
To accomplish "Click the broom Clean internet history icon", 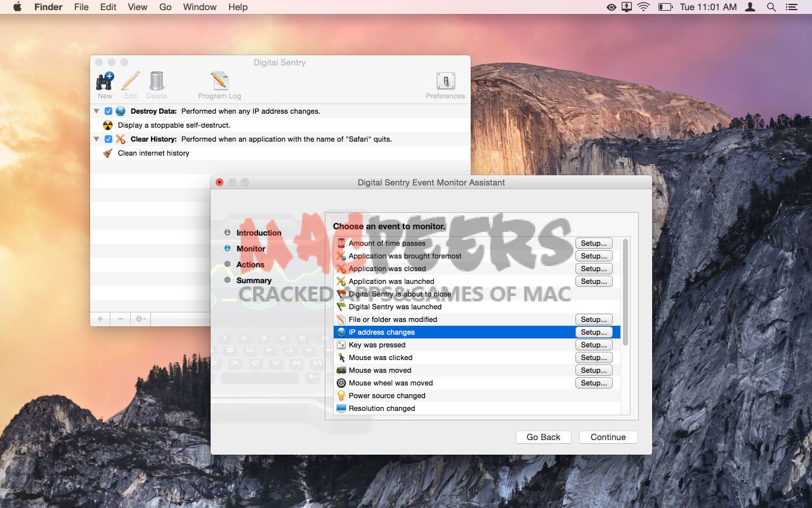I will coord(108,153).
